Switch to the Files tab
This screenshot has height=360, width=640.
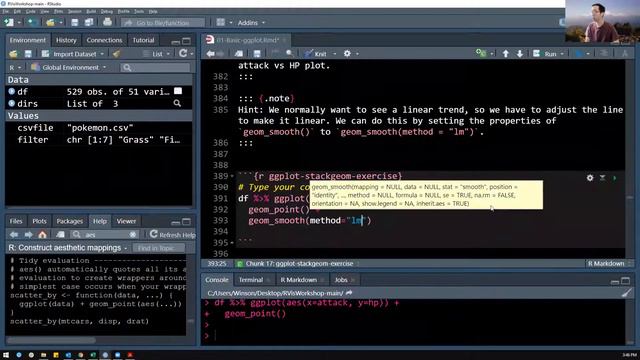pos(16,221)
